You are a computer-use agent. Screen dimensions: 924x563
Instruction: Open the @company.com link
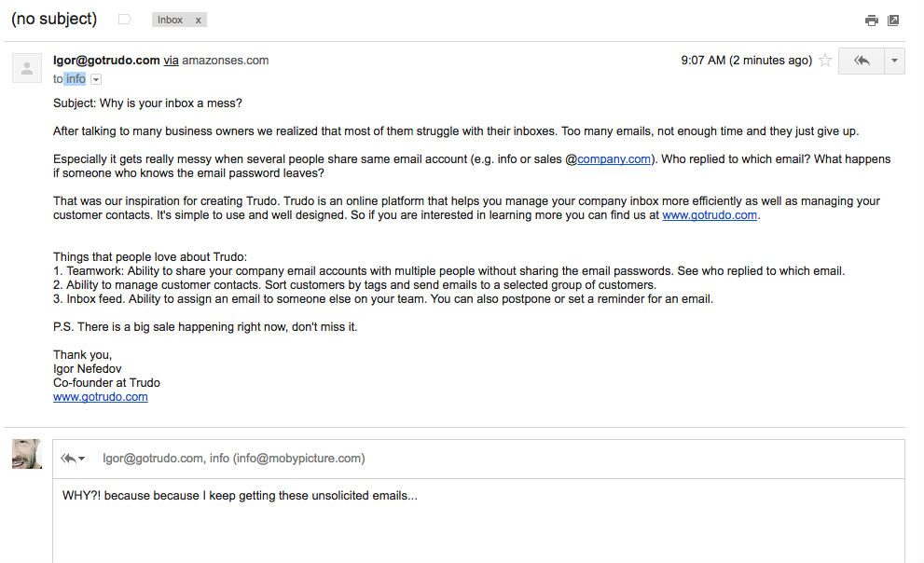pos(614,159)
